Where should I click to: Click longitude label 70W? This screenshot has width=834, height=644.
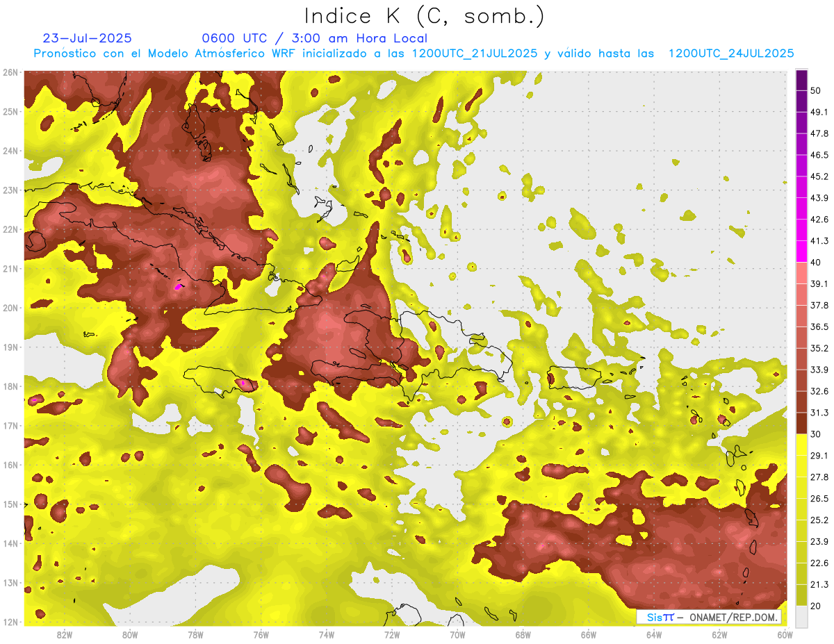[x=457, y=634]
